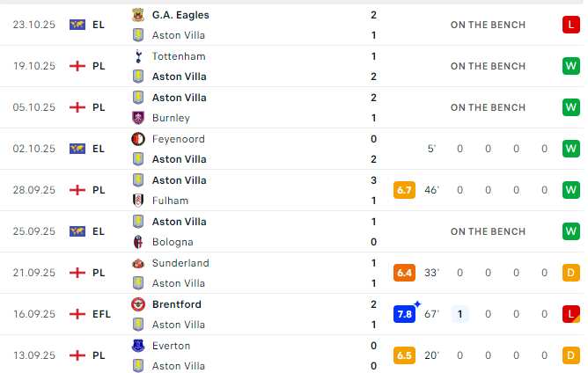Click the Fulham club crest
This screenshot has width=588, height=373.
[137, 201]
